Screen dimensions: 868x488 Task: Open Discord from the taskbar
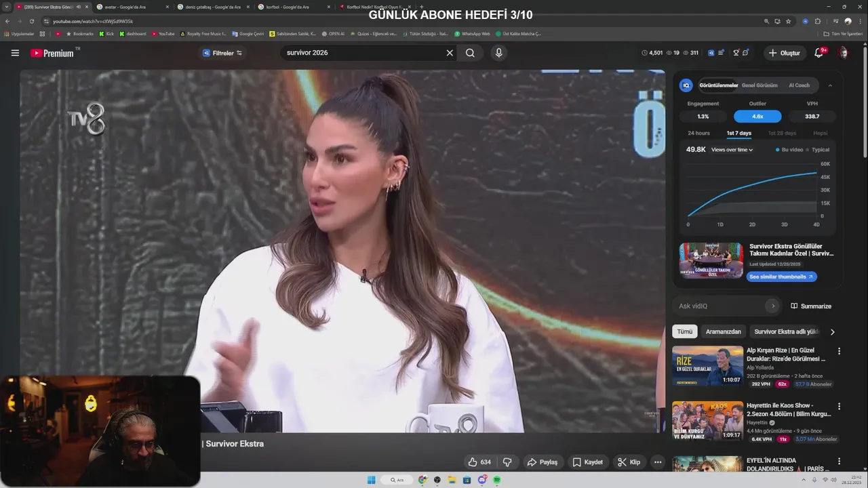tap(482, 480)
